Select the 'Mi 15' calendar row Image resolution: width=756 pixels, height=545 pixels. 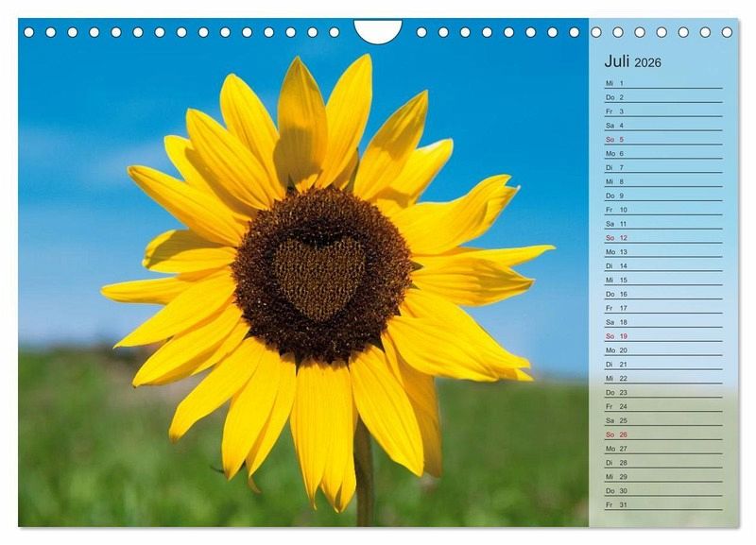pos(663,280)
